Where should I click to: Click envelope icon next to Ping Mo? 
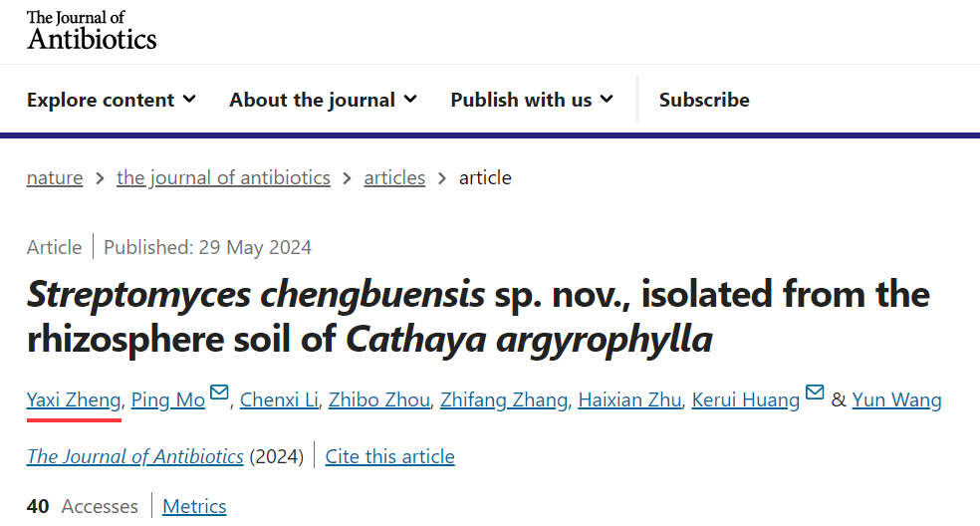pos(219,393)
